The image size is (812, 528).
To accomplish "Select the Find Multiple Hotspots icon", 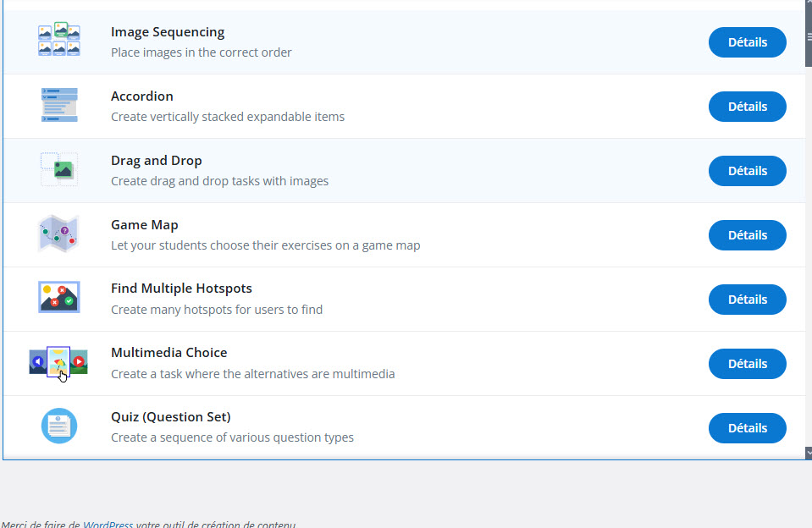I will pos(58,298).
